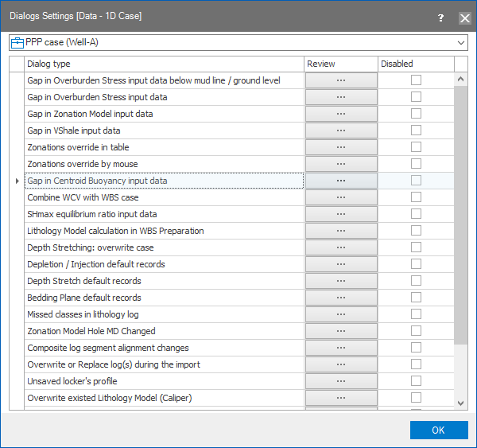This screenshot has width=477, height=448.
Task: Open review for Zonations override in table
Action: [x=340, y=147]
